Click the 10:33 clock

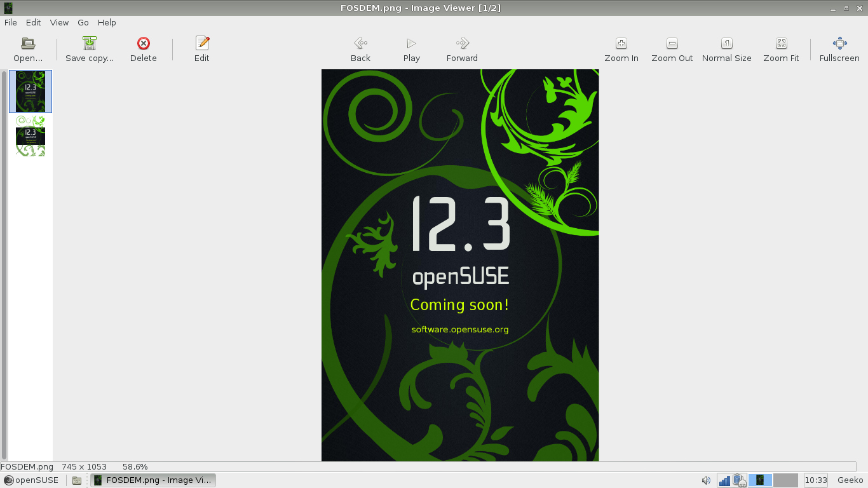coord(815,480)
